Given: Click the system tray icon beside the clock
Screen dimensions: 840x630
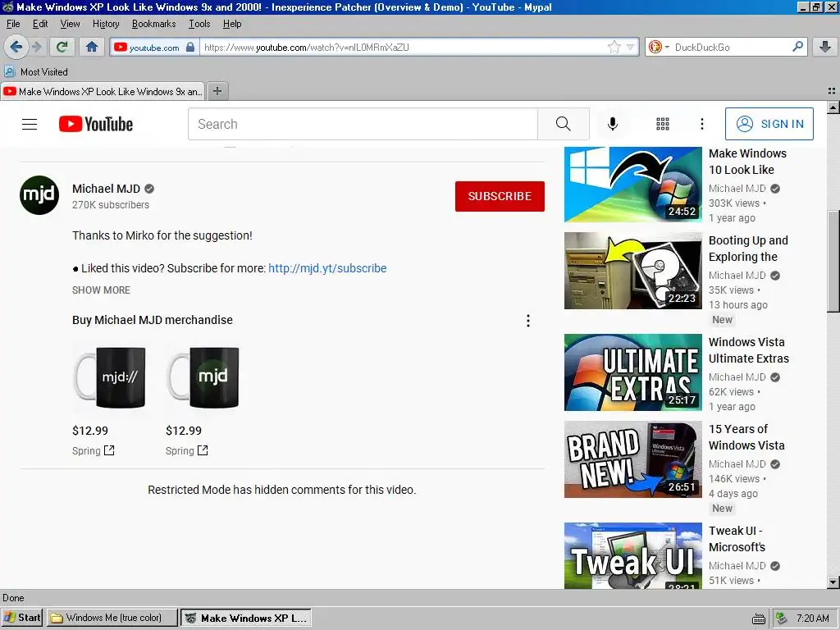Looking at the screenshot, I should 782,619.
